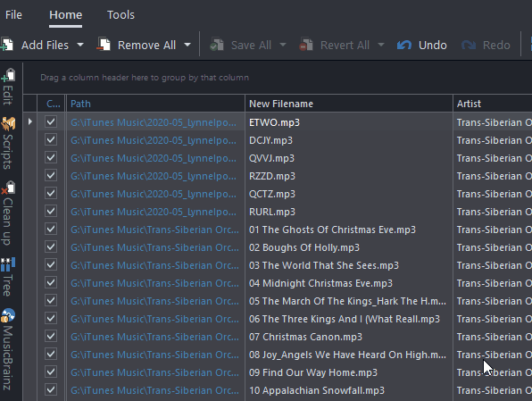Uncheck the ETWO.mp3 row checkbox

(51, 121)
